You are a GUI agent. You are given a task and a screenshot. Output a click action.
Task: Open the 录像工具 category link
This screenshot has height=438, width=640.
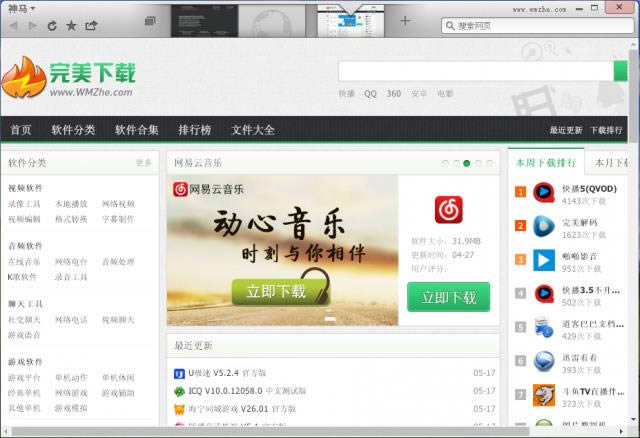pyautogui.click(x=24, y=204)
